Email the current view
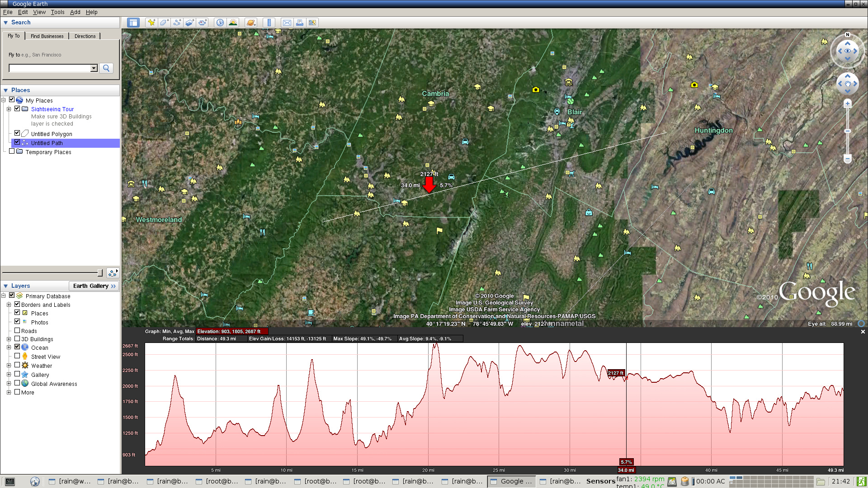Image resolution: width=868 pixels, height=488 pixels. click(287, 23)
